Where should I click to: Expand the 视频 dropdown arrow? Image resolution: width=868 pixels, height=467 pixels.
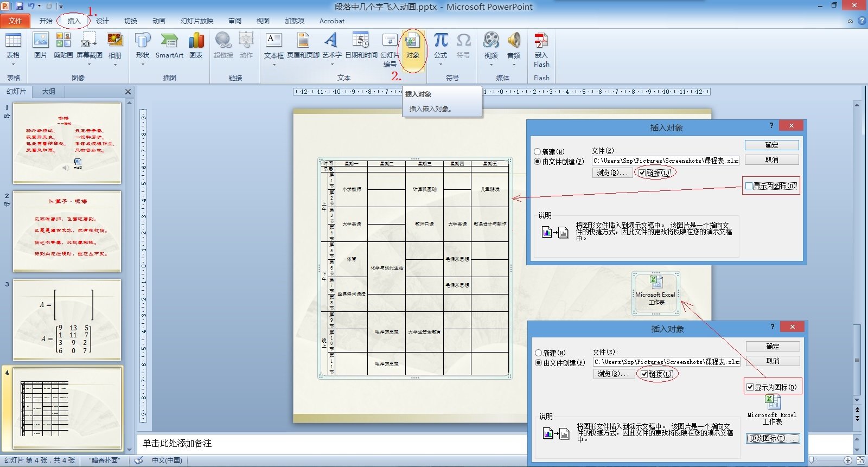491,65
